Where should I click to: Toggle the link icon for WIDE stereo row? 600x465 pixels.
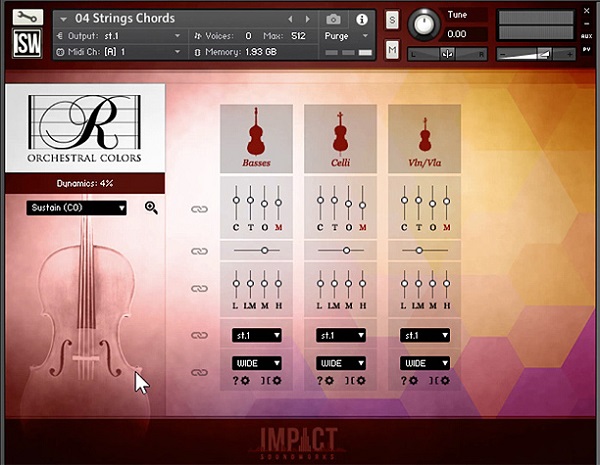(x=199, y=372)
